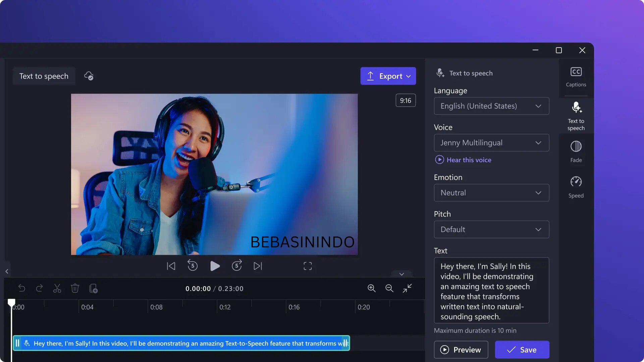644x362 pixels.
Task: Skip to the end of the video
Action: coord(258,266)
